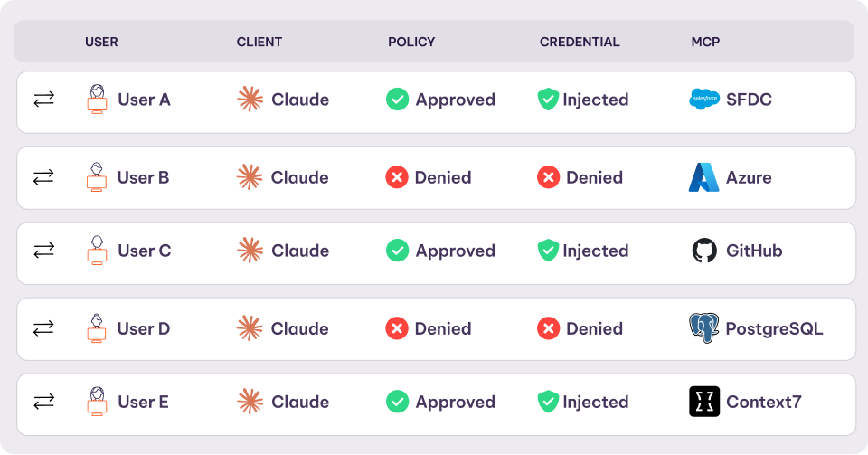
Task: Click the swap arrows in User D row
Action: pos(43,328)
